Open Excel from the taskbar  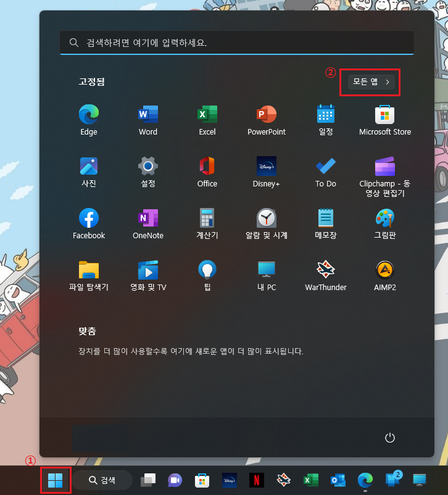[310, 480]
